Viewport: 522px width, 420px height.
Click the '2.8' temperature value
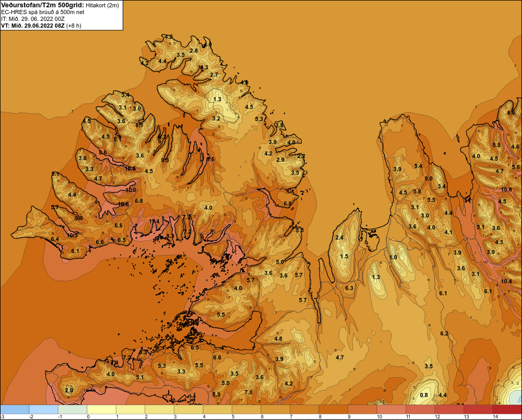click(x=194, y=51)
